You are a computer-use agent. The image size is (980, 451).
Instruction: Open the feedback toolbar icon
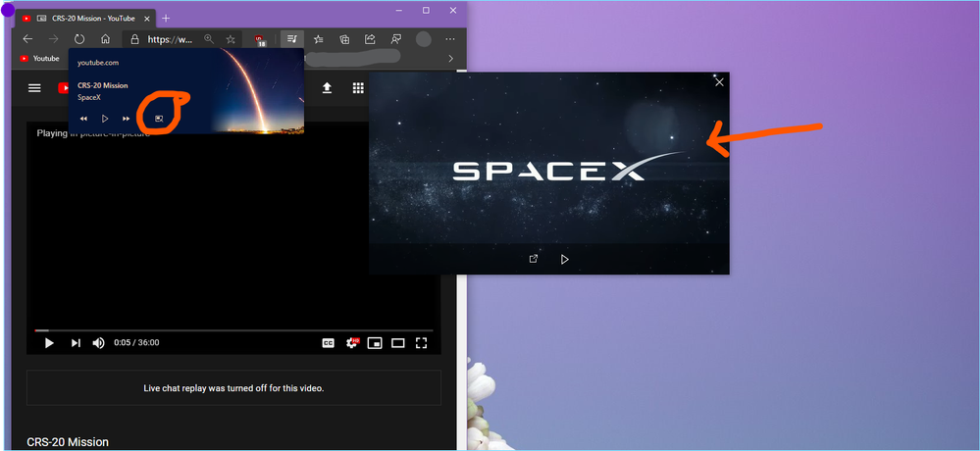tap(395, 39)
